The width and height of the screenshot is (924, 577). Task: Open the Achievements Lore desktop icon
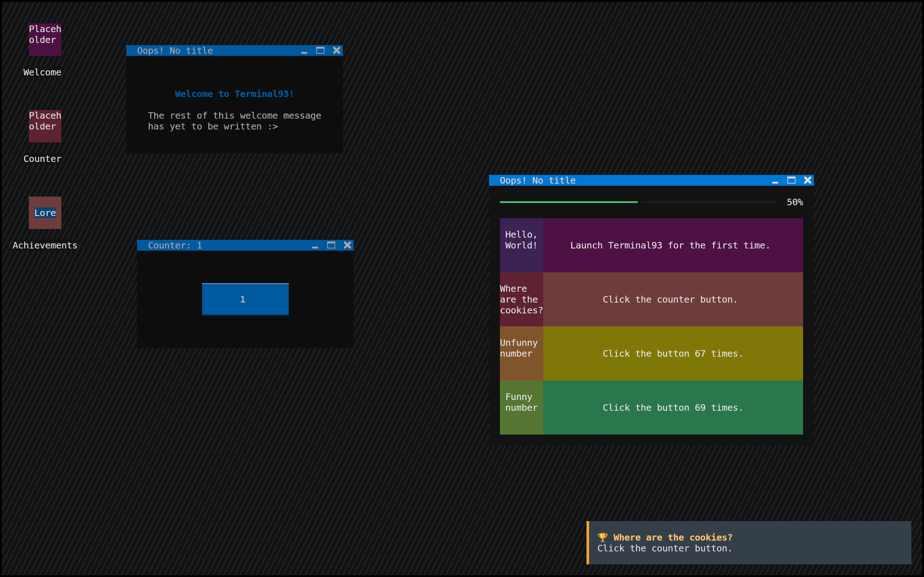pyautogui.click(x=45, y=213)
